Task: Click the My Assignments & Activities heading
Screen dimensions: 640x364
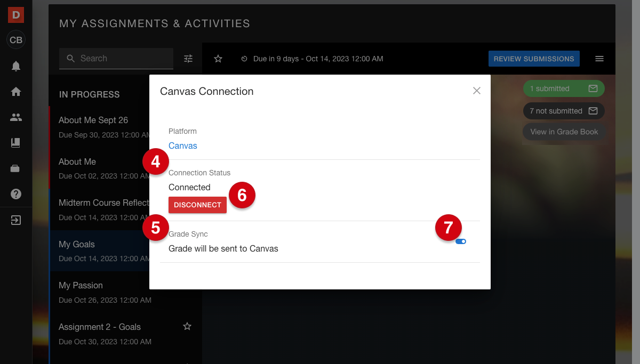Action: point(155,23)
